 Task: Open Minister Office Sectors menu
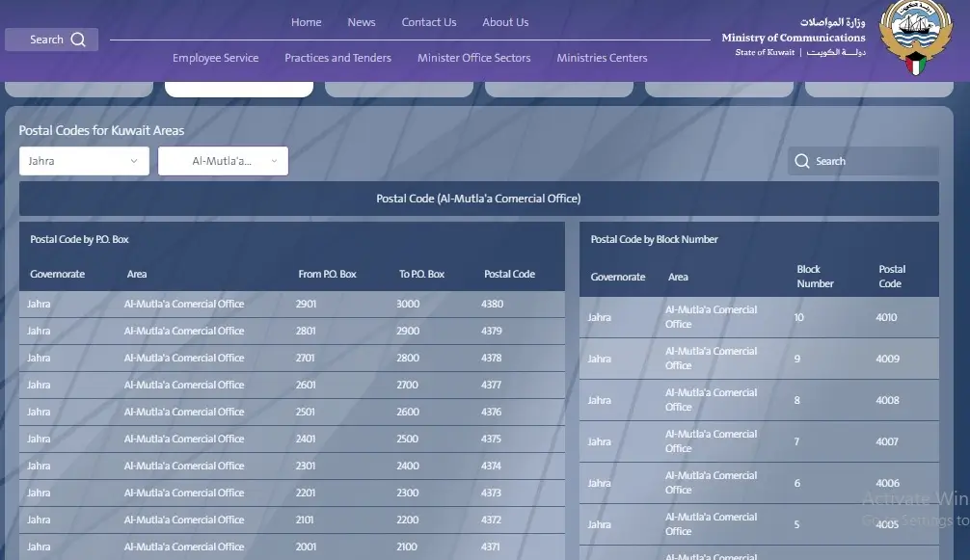(473, 58)
